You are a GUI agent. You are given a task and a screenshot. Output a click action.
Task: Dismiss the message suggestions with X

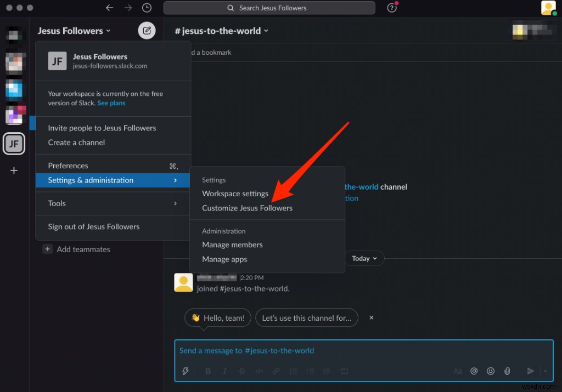[x=372, y=317]
